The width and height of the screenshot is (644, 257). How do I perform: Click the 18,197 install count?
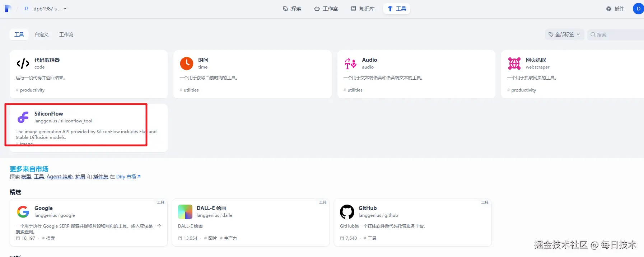point(25,238)
